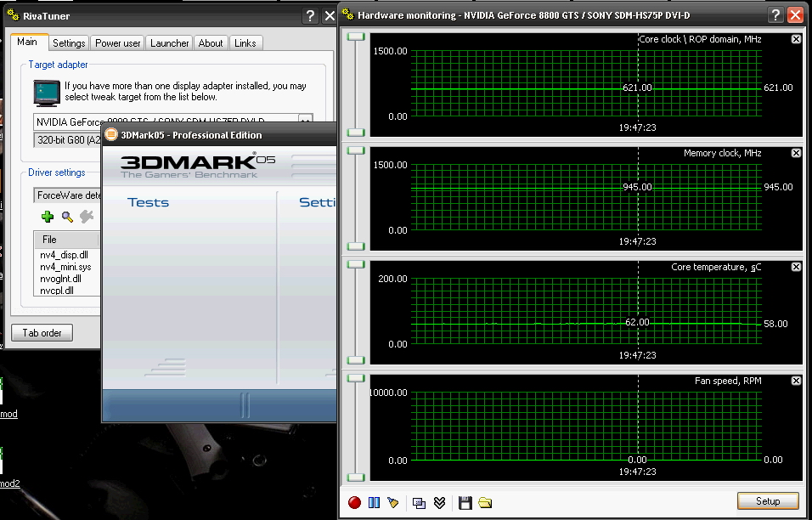812x520 pixels.
Task: Open a log file with the folder icon
Action: pyautogui.click(x=485, y=502)
